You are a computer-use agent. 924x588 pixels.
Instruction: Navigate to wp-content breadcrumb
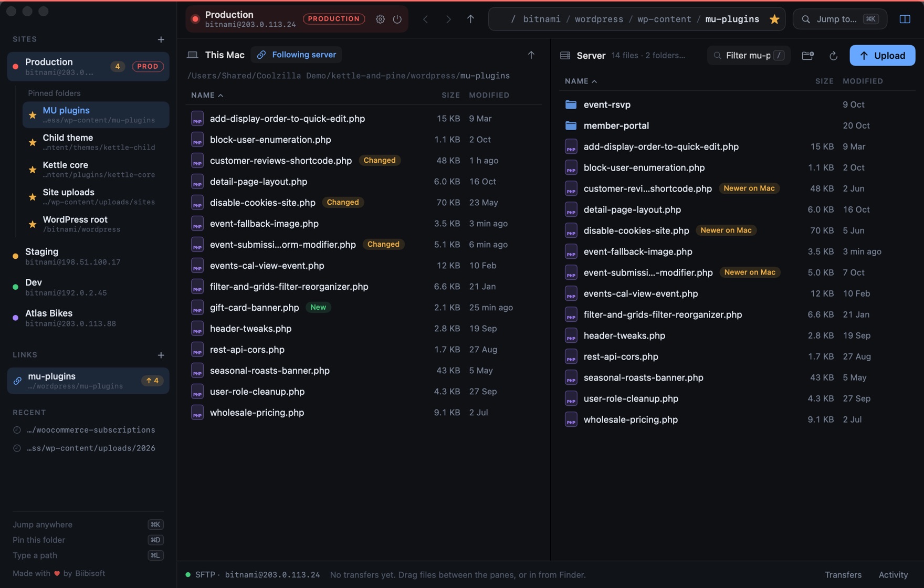[x=664, y=19]
